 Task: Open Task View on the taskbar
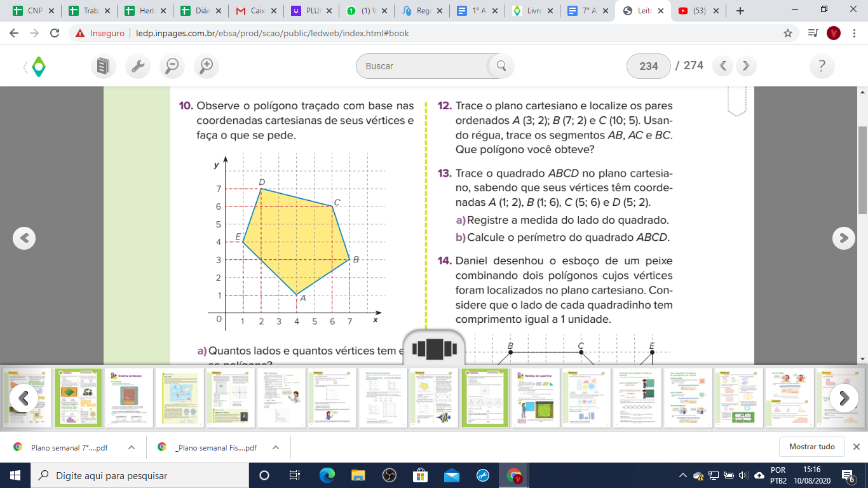pos(295,475)
